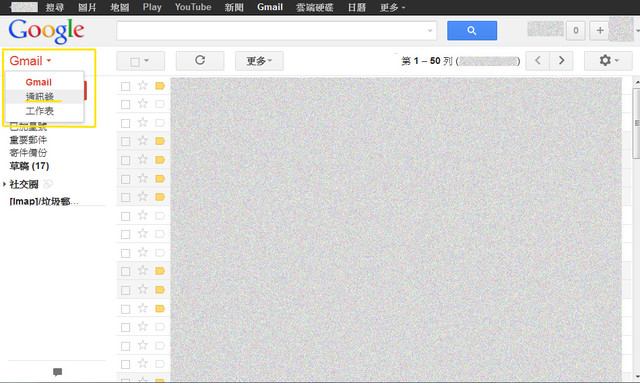Tick the third message's checkbox
The height and width of the screenshot is (383, 640).
pyautogui.click(x=125, y=123)
